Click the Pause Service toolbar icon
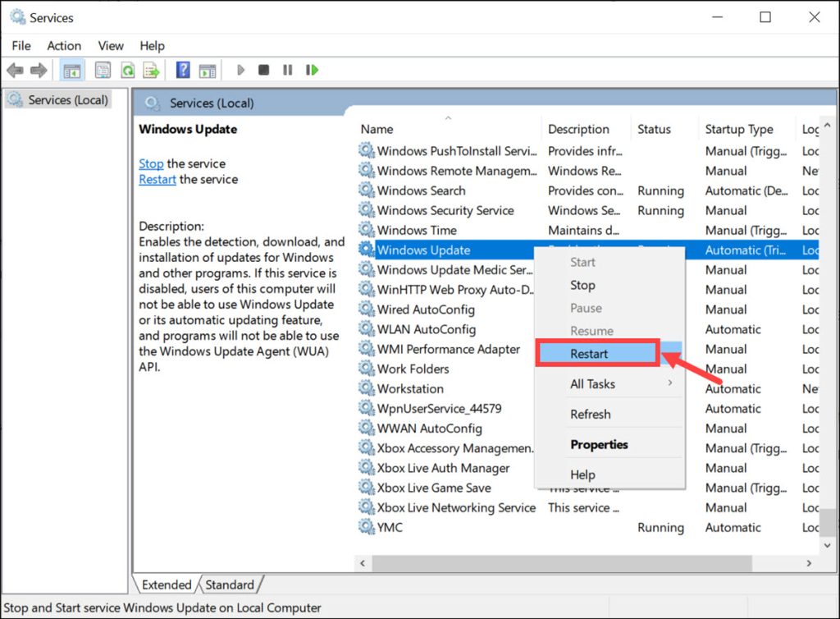The width and height of the screenshot is (840, 619). coord(286,70)
